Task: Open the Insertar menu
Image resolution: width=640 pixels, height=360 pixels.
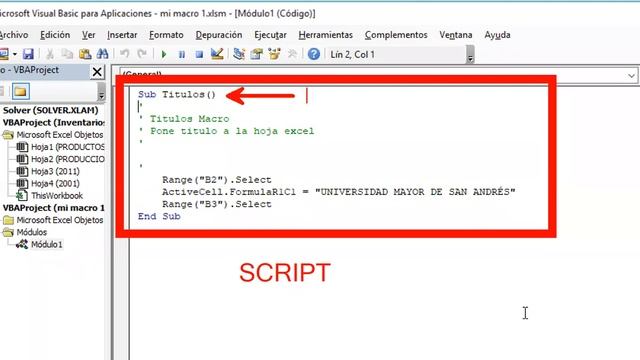Action: tap(122, 35)
